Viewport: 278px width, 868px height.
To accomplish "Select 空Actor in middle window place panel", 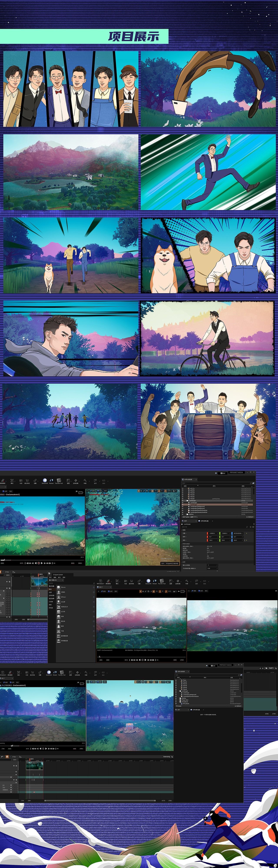I will [x=76, y=587].
